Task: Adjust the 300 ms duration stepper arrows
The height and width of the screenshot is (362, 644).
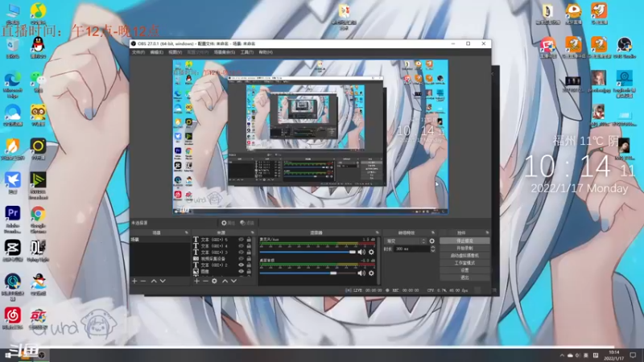Action: click(x=432, y=249)
